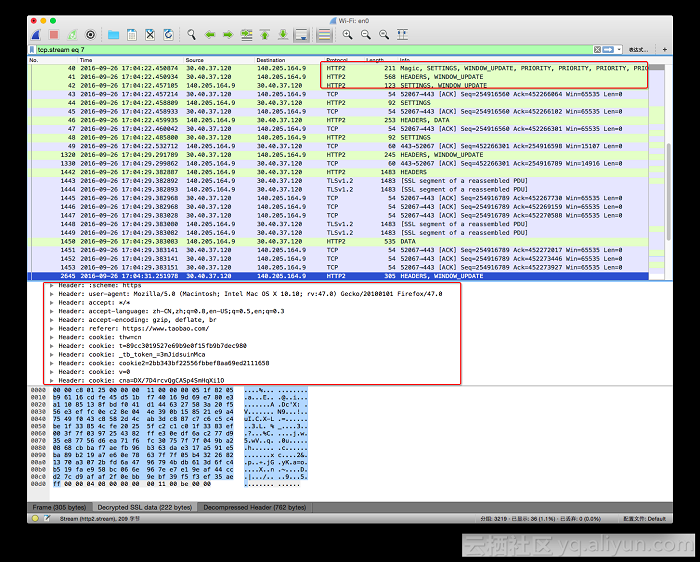Image resolution: width=700 pixels, height=562 pixels.
Task: Jump to the last packet
Action: (283, 35)
